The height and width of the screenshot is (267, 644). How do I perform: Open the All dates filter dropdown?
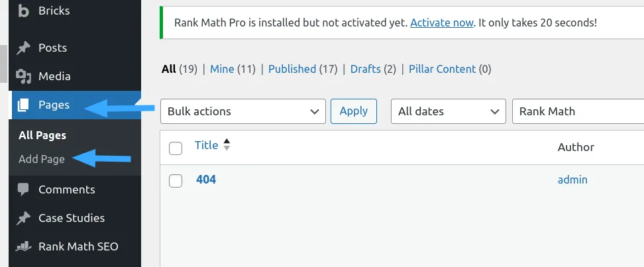tap(449, 111)
